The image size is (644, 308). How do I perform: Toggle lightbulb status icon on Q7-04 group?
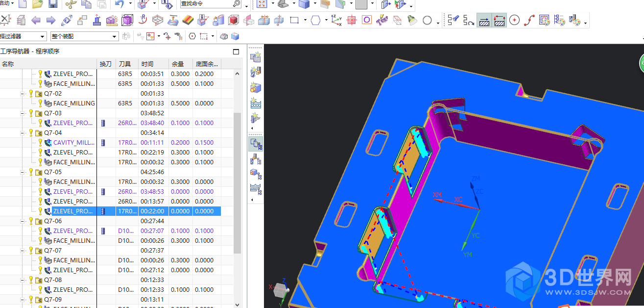[31, 132]
